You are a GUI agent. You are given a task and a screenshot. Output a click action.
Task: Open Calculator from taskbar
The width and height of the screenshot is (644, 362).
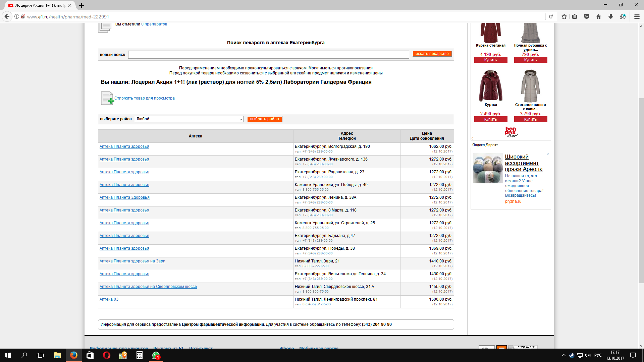pyautogui.click(x=139, y=355)
